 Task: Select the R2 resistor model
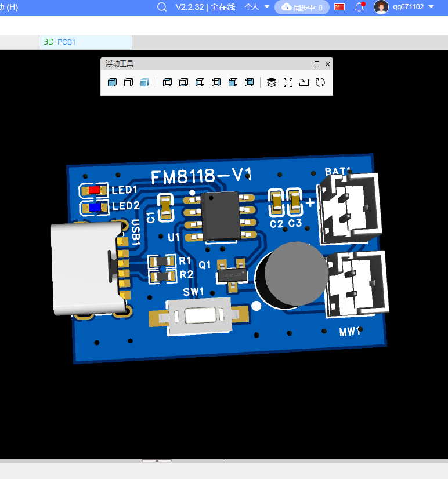tap(162, 277)
